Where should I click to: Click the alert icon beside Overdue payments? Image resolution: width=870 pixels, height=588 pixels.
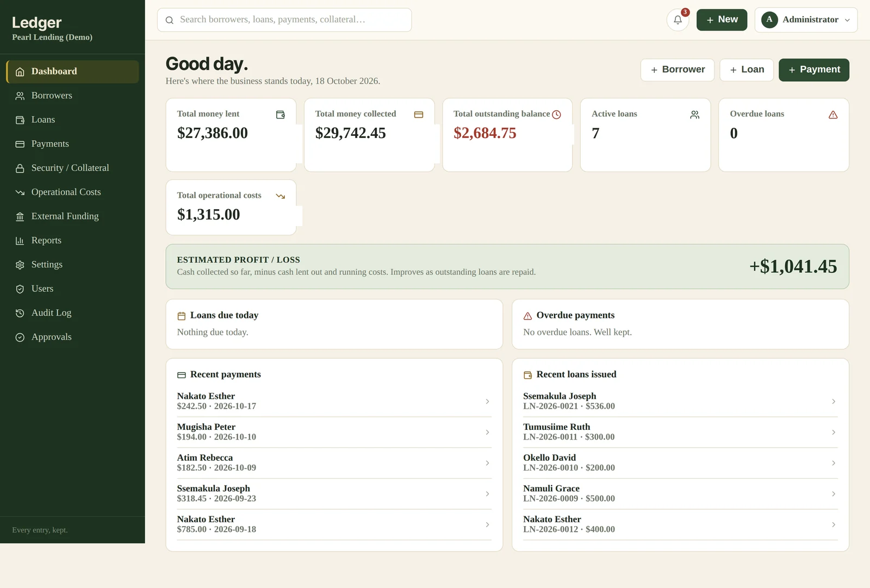coord(527,316)
